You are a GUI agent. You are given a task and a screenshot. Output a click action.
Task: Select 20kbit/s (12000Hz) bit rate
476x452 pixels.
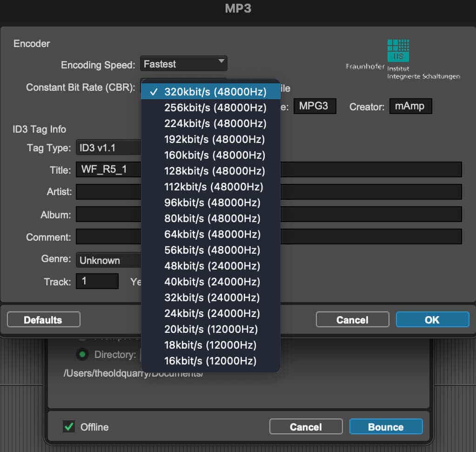[x=211, y=329]
